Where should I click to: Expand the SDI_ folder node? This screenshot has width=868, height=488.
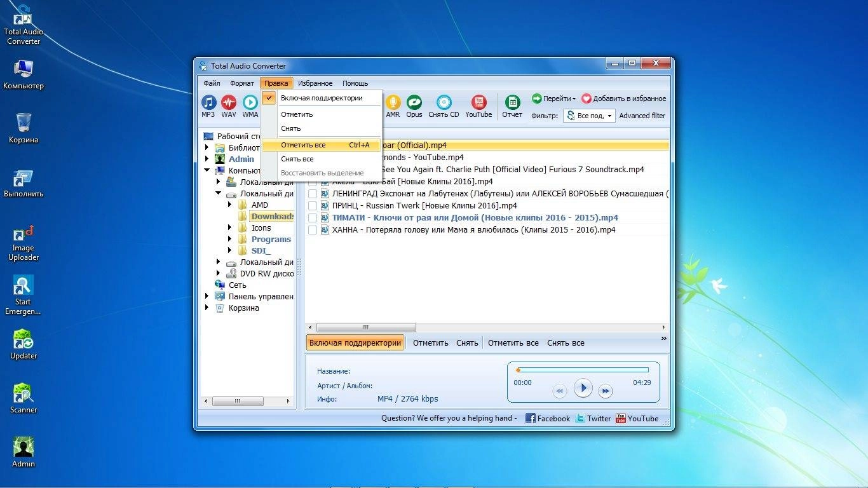[x=230, y=250]
